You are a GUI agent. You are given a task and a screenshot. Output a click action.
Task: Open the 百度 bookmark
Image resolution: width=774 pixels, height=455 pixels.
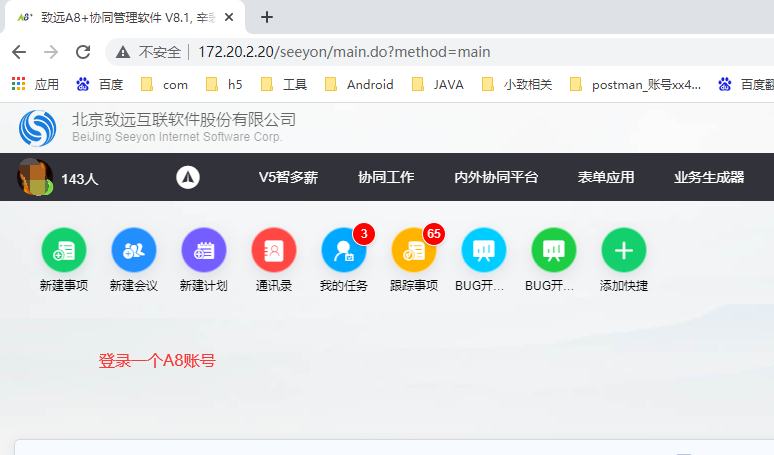pos(100,84)
